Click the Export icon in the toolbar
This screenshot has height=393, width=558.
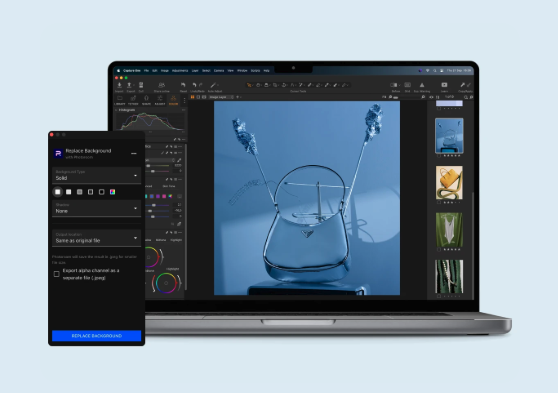pos(130,85)
